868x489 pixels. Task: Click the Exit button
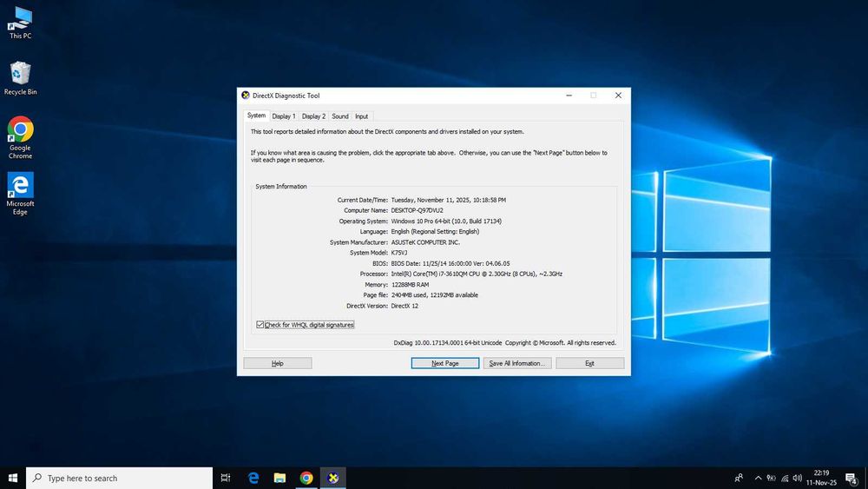click(x=589, y=363)
